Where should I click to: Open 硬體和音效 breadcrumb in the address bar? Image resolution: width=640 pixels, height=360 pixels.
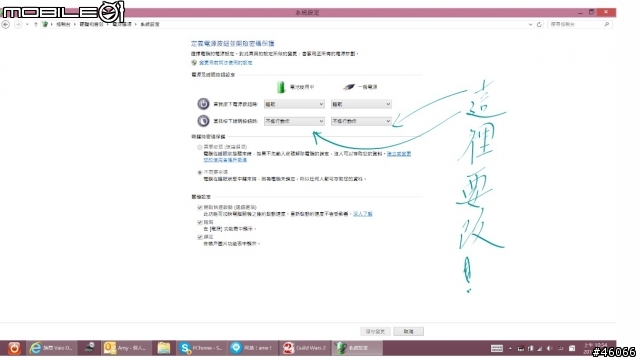91,24
